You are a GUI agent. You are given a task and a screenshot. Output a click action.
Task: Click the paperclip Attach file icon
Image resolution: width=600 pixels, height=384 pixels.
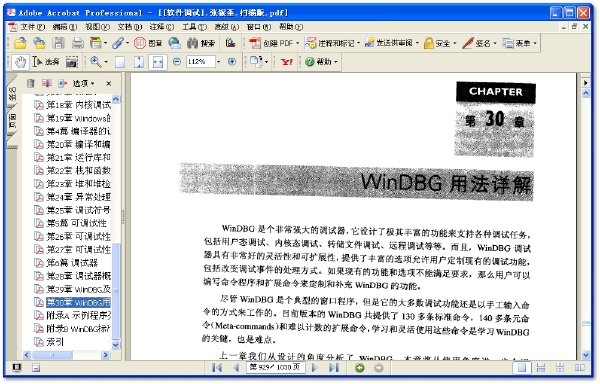pos(118,43)
